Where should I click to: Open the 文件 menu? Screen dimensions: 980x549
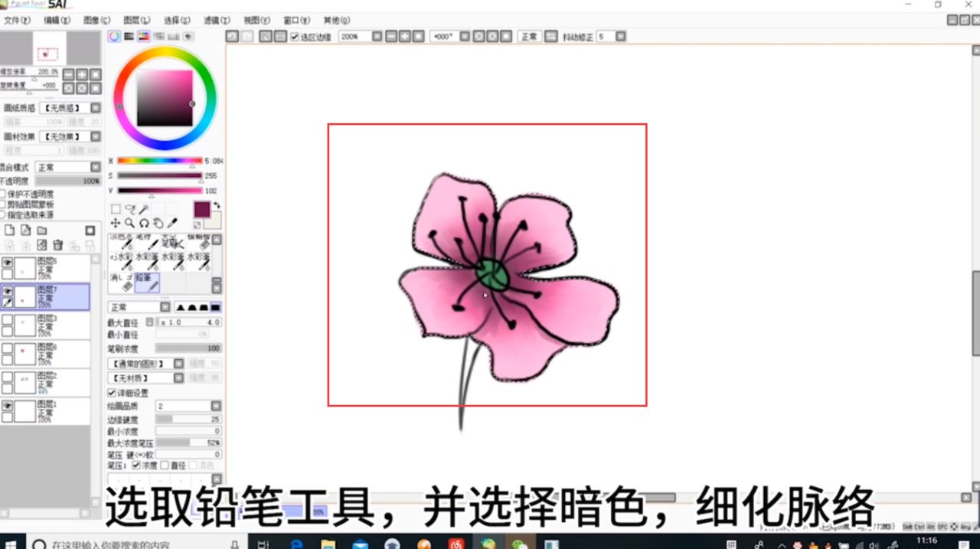(17, 20)
